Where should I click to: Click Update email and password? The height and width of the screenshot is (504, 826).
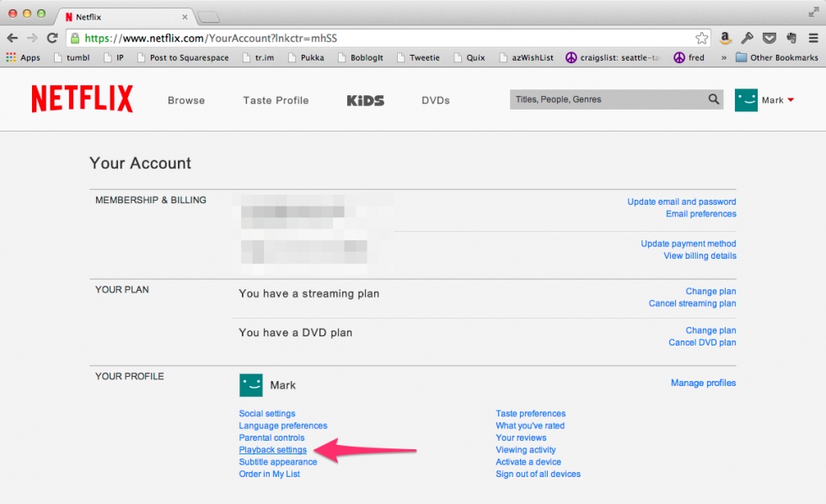click(682, 201)
